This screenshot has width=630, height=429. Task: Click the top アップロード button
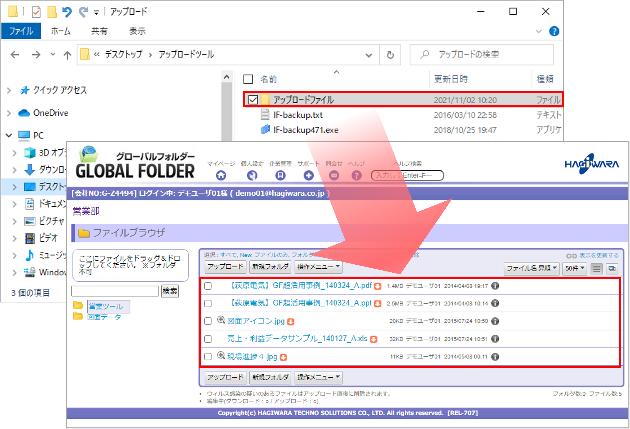[225, 267]
